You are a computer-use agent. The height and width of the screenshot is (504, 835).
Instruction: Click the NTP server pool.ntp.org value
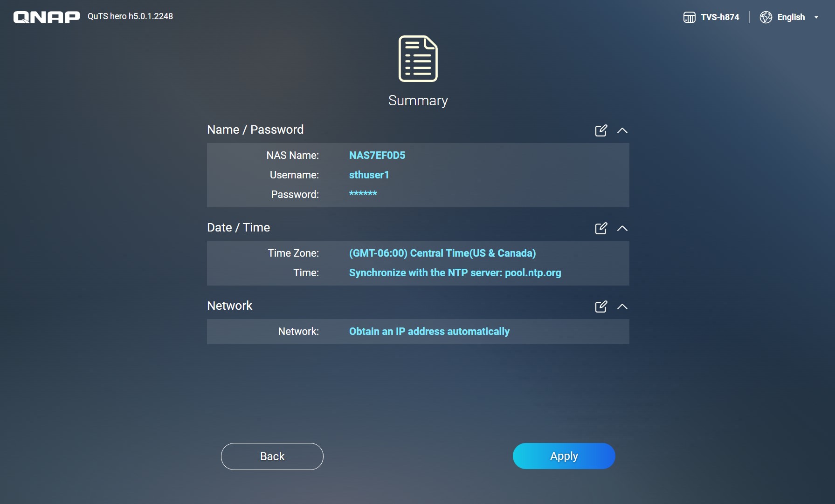[x=455, y=273]
